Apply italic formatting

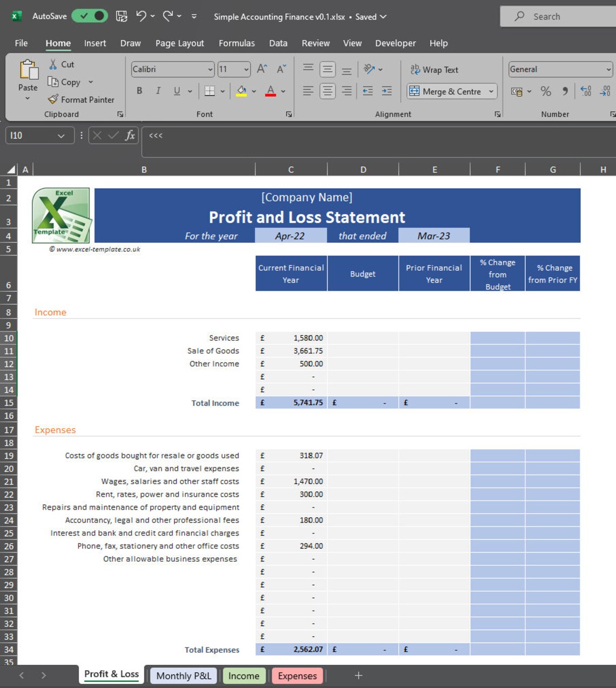click(158, 91)
